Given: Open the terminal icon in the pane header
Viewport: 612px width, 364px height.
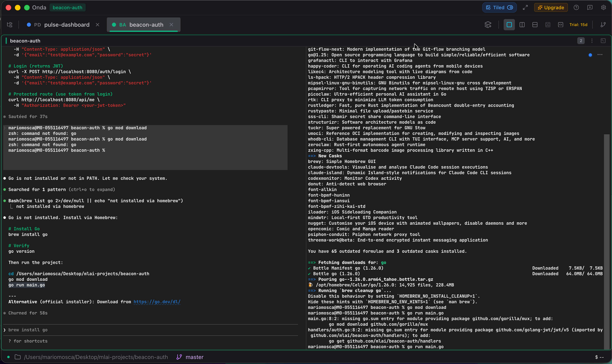Looking at the screenshot, I should coord(603,41).
